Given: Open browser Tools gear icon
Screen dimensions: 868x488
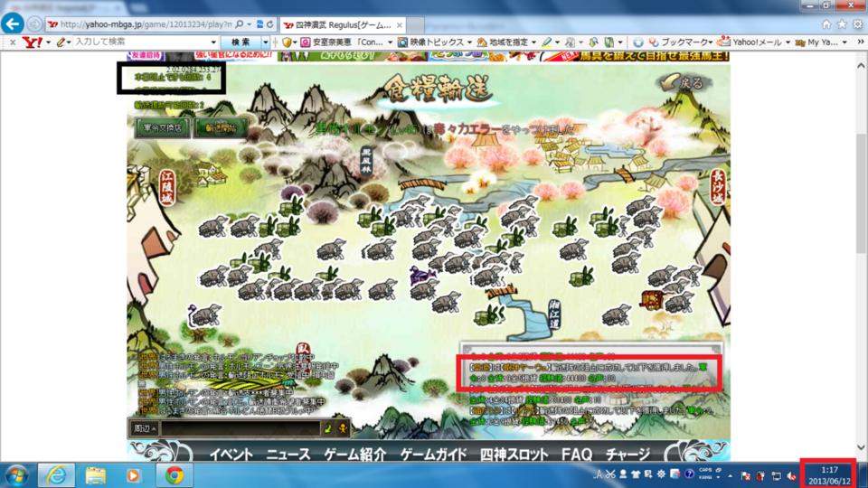Looking at the screenshot, I should coord(857,24).
